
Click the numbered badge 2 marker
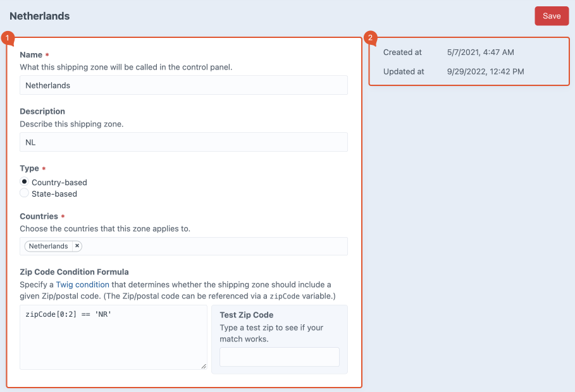coord(370,38)
